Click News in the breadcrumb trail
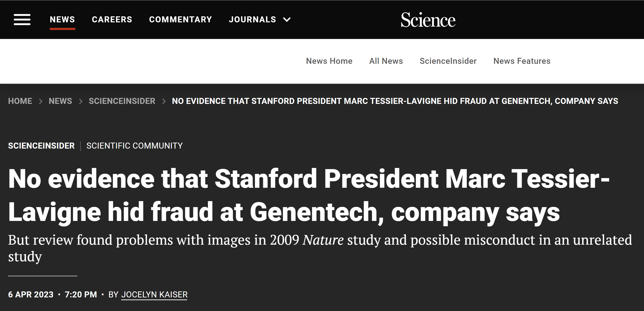 (60, 101)
